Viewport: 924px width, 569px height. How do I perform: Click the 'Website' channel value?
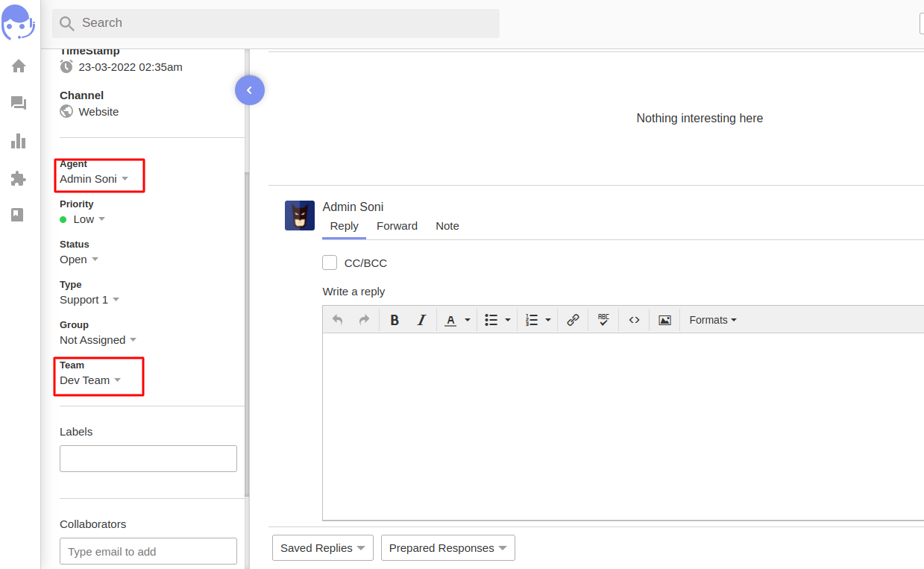click(x=98, y=112)
